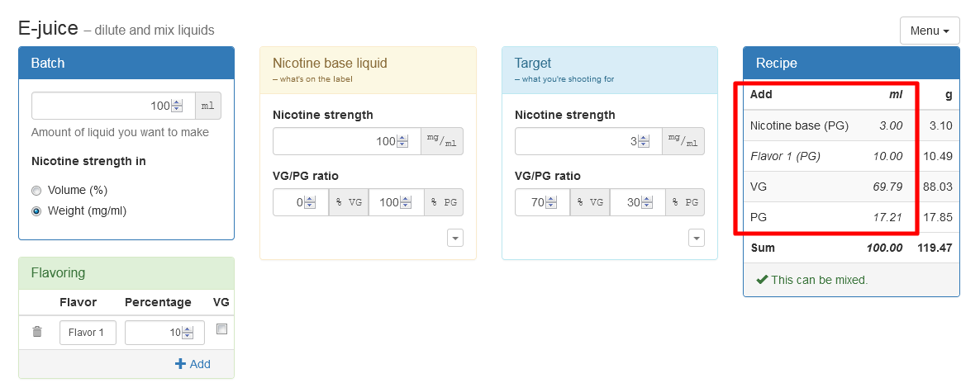Click the batch amount spinner arrows
This screenshot has height=383, width=980.
click(177, 106)
